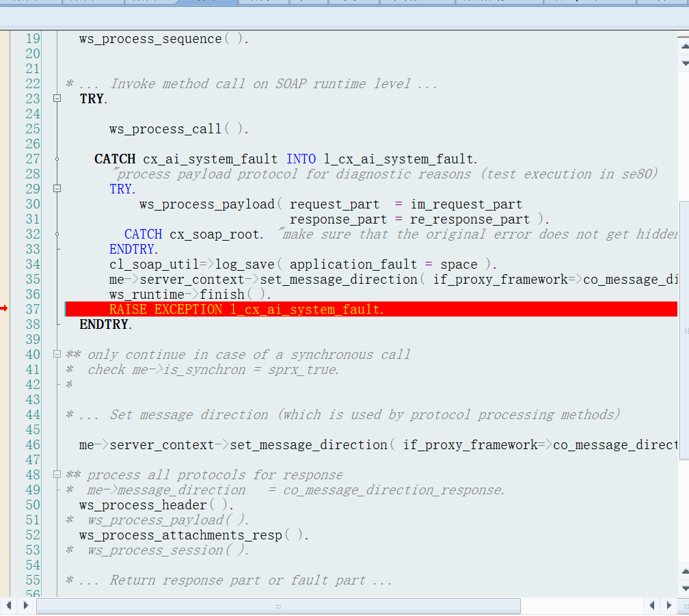
Task: Collapse the nested TRY block on line 29
Action: click(x=57, y=189)
